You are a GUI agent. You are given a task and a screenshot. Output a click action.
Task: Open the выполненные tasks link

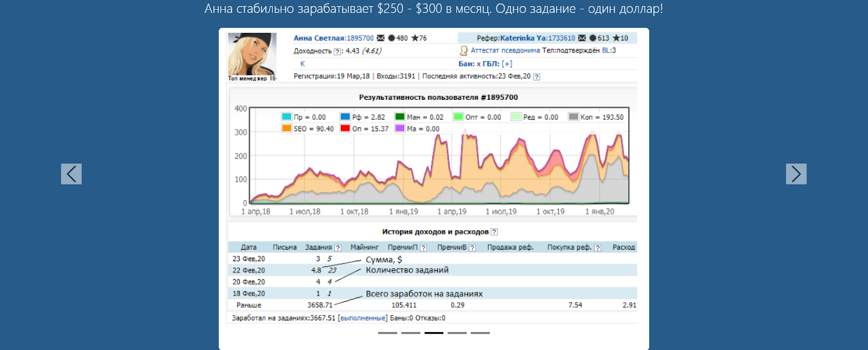click(362, 318)
